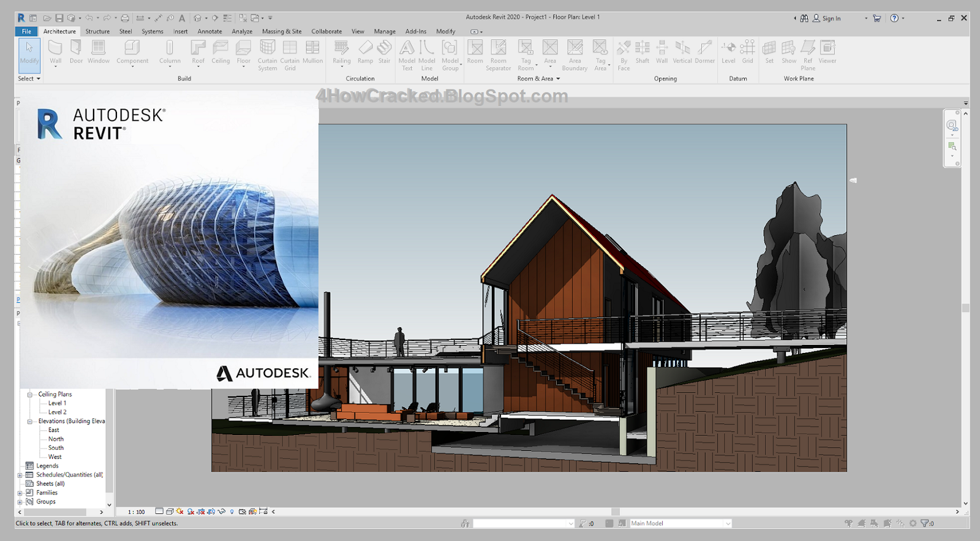
Task: Activate the Railing tool
Action: coord(342,52)
